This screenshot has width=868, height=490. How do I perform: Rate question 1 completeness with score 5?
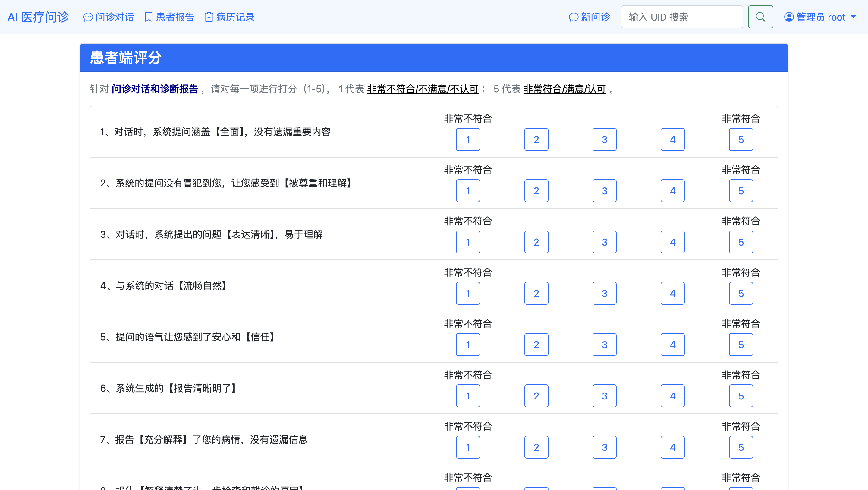coord(741,140)
